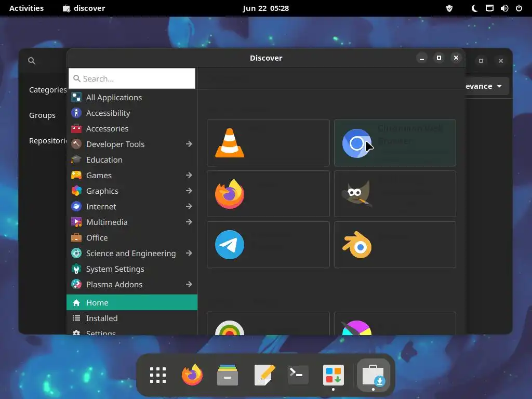Go to the Installed page label
The height and width of the screenshot is (399, 532).
102,318
